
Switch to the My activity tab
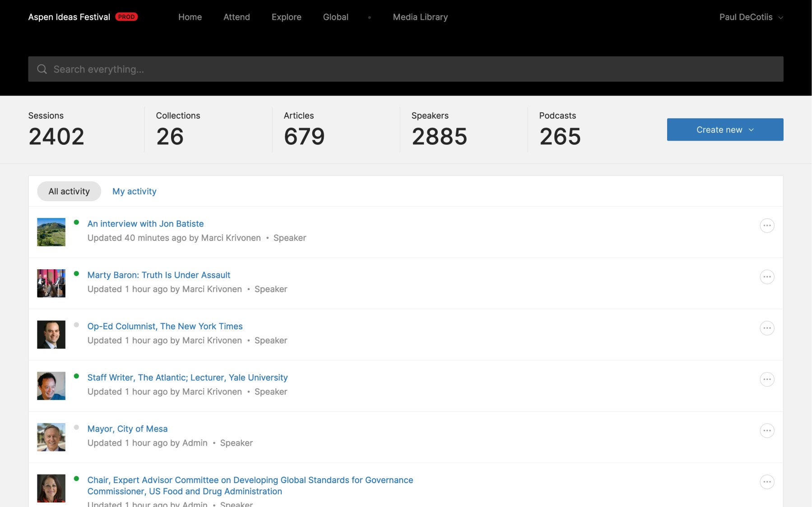tap(134, 191)
